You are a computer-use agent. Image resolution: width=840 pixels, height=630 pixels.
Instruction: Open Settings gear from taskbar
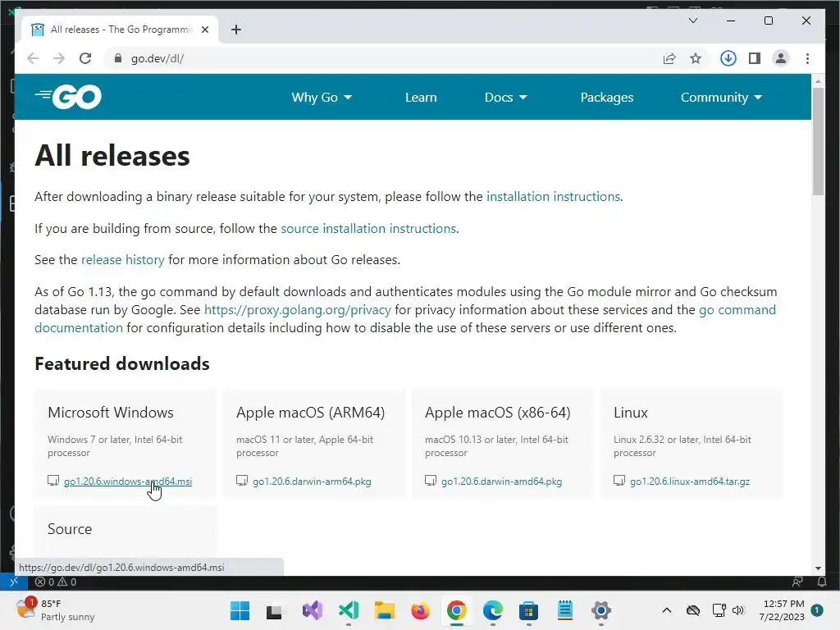pyautogui.click(x=601, y=610)
